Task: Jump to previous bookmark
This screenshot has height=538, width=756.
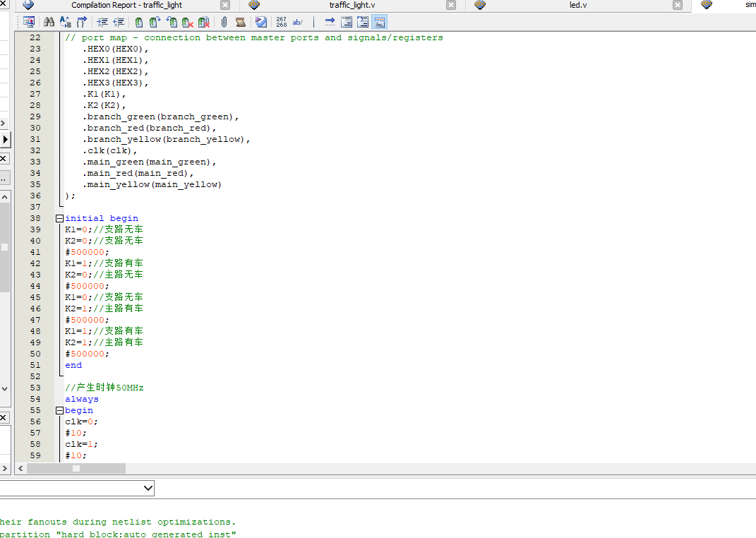Action: pyautogui.click(x=171, y=22)
